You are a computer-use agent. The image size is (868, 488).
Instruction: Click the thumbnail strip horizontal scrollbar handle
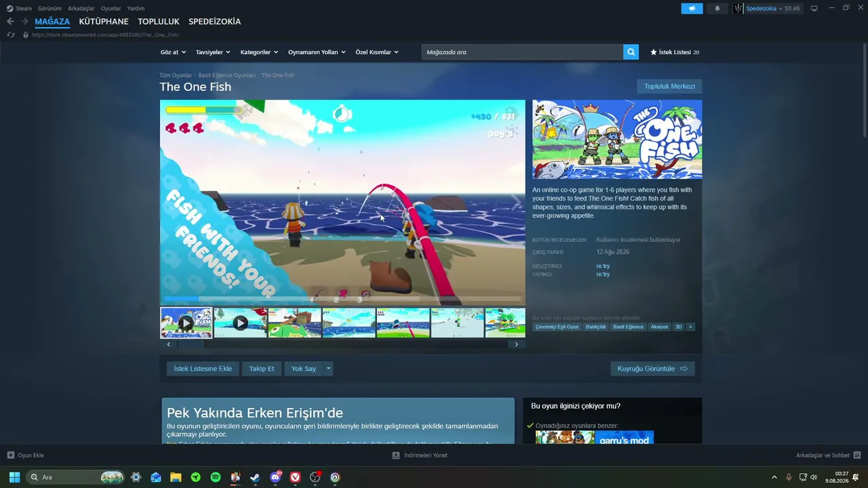point(191,344)
